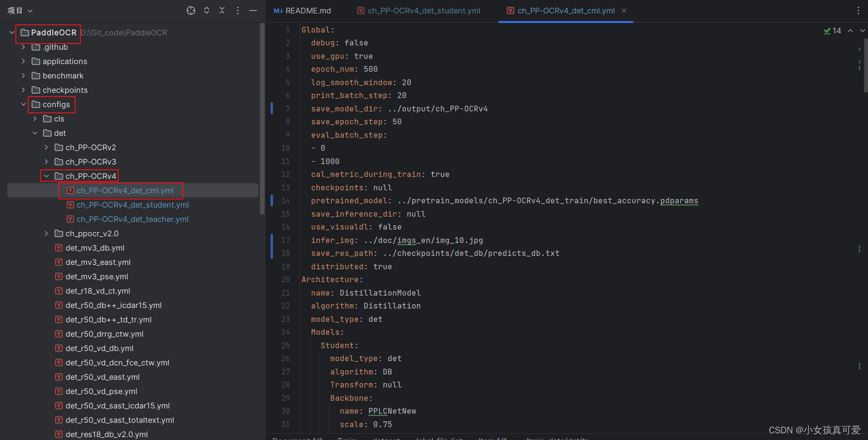Click the YAML icon beside det_mv3_db.yml

pyautogui.click(x=58, y=248)
